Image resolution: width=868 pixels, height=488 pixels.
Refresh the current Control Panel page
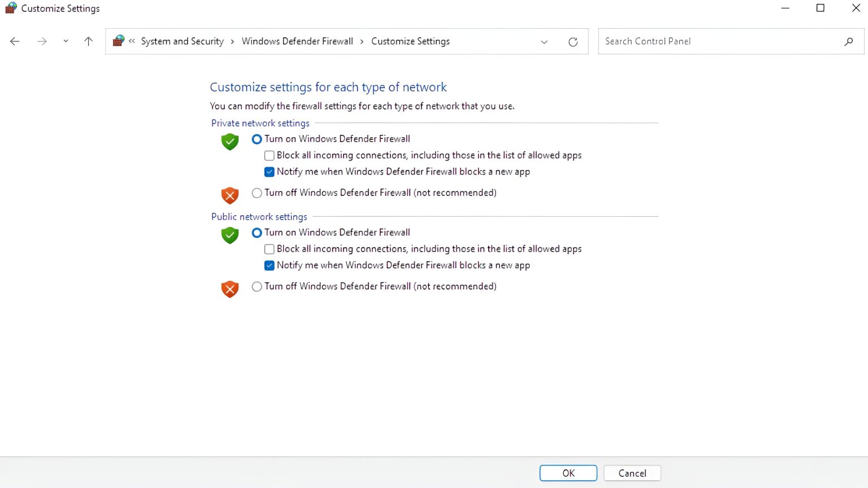click(573, 41)
